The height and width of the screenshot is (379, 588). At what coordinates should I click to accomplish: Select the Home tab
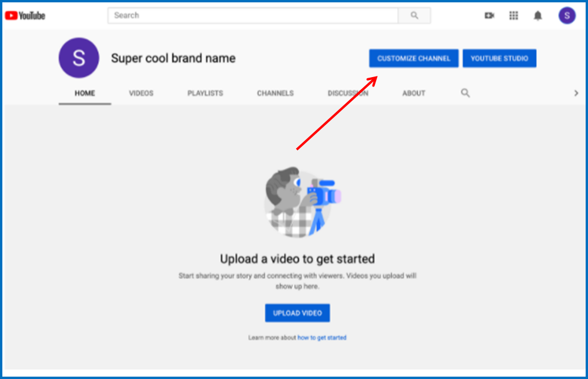(x=85, y=93)
